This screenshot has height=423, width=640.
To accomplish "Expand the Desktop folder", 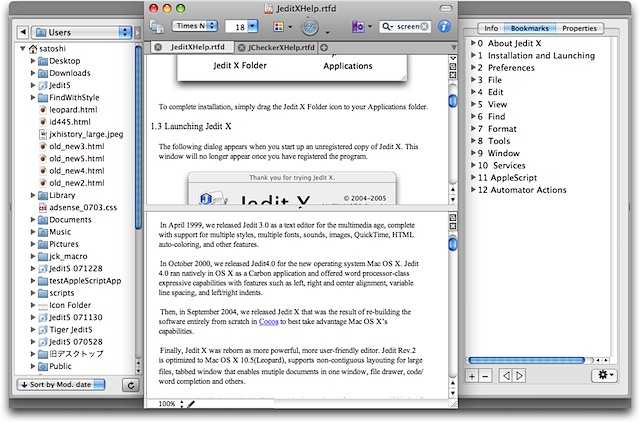I will 33,61.
